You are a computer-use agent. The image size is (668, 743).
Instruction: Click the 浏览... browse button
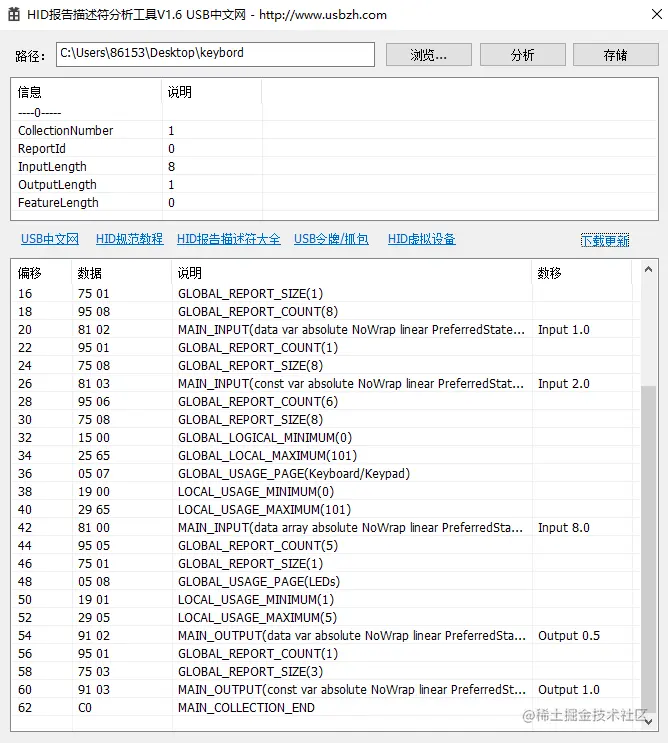pos(428,54)
